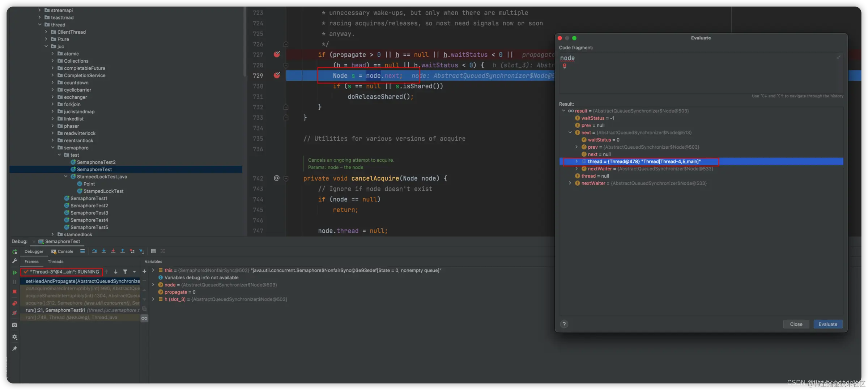This screenshot has width=868, height=390.
Task: Switch to the Debugger tab
Action: point(34,251)
